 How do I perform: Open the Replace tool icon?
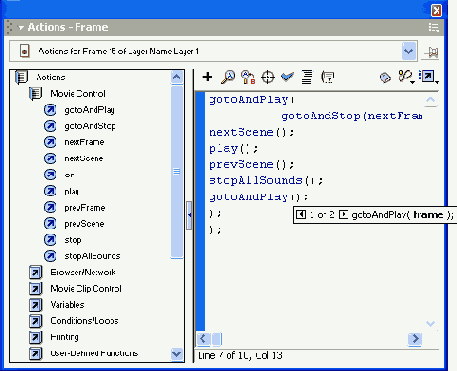coord(248,77)
